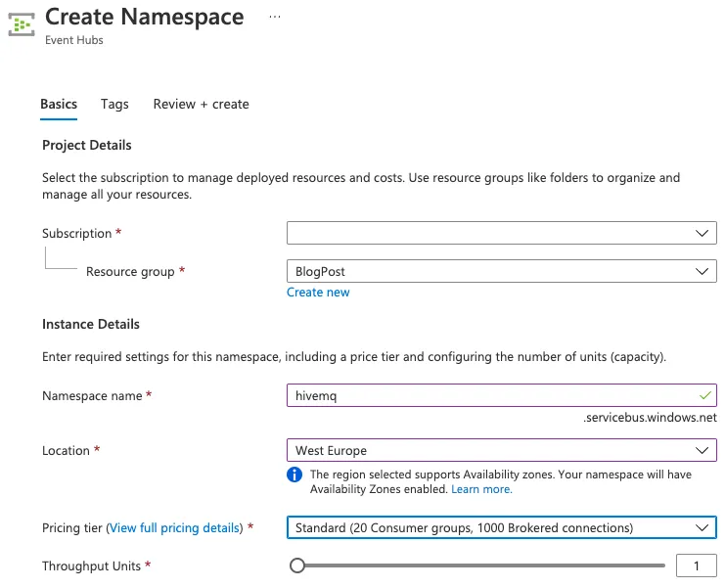Click the Throughput Units value box

pyautogui.click(x=696, y=565)
